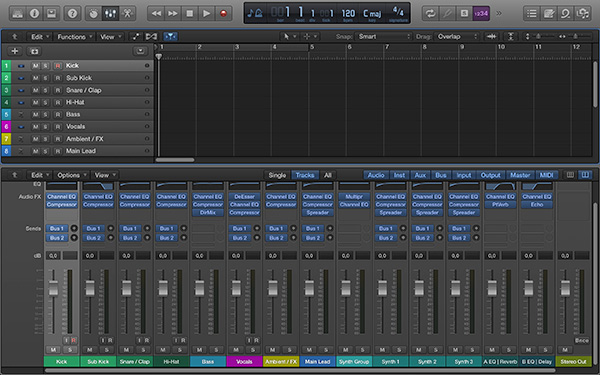This screenshot has height=375, width=600.
Task: Open the Library panel icon
Action: 18,14
